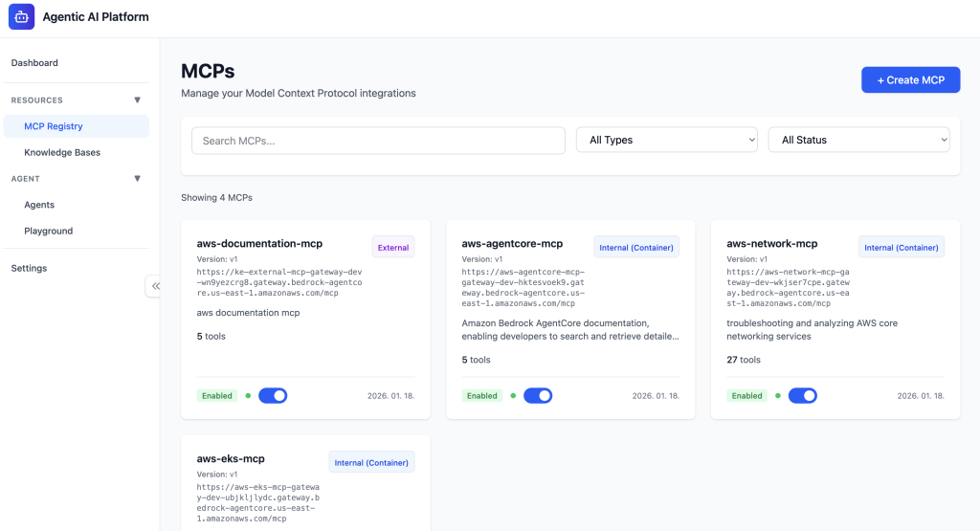Click green status dot on aws-network-mcp card
Screen dimensions: 980x531
tap(778, 395)
